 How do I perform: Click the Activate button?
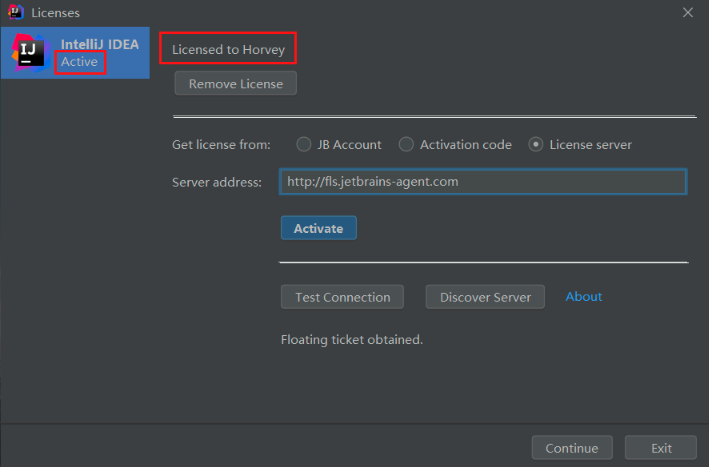(x=318, y=228)
